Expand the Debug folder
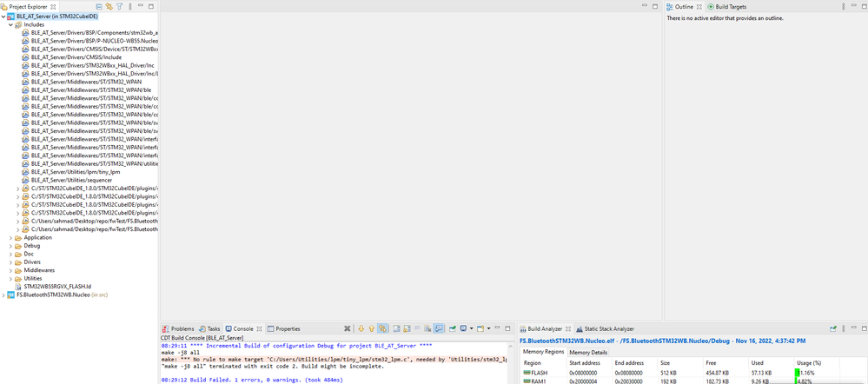The image size is (868, 384). [x=10, y=246]
